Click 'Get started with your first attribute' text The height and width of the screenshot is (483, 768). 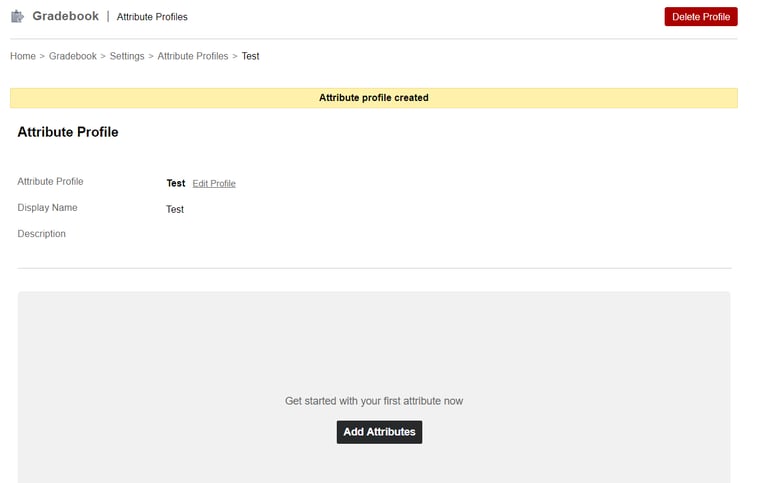click(x=373, y=401)
